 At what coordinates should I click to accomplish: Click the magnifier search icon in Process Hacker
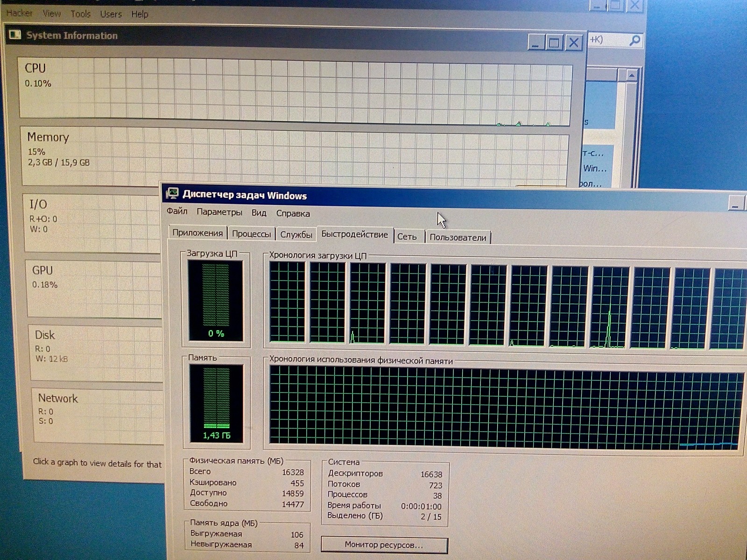click(x=634, y=41)
